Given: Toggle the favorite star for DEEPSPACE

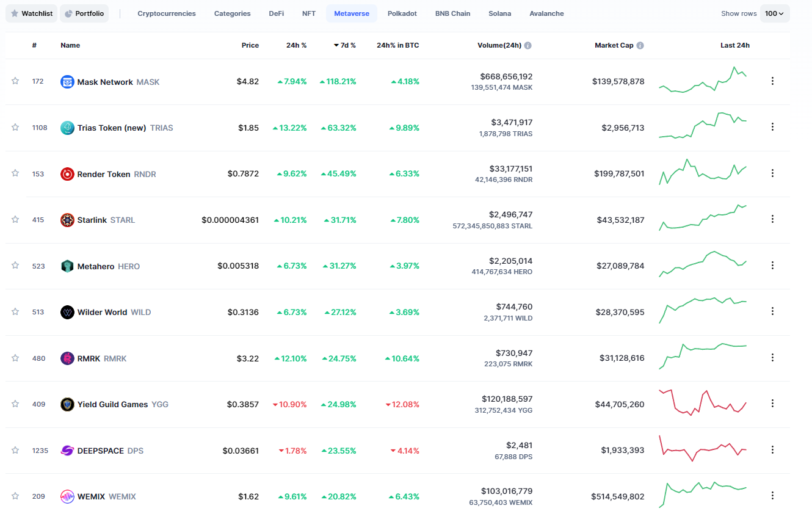Looking at the screenshot, I should 15,450.
